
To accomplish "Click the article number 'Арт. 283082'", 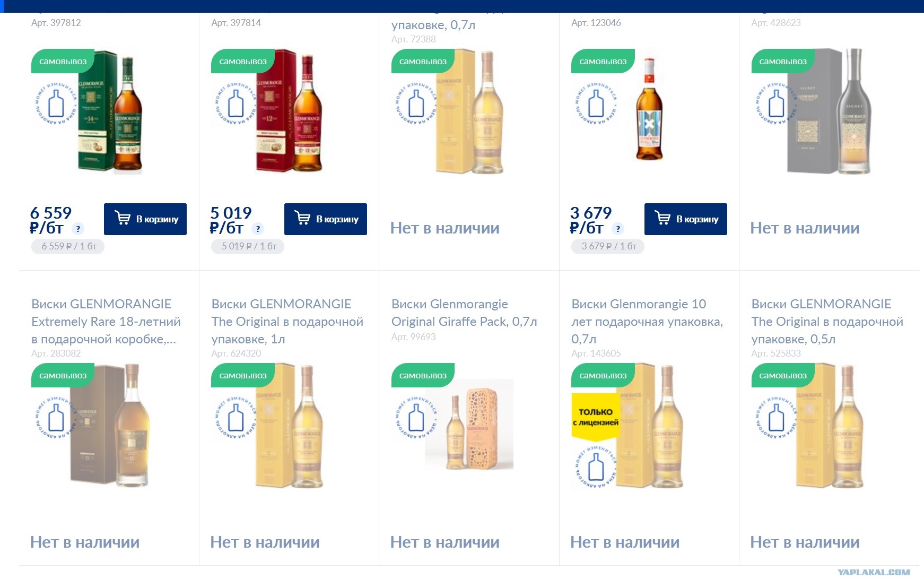I will click(56, 353).
